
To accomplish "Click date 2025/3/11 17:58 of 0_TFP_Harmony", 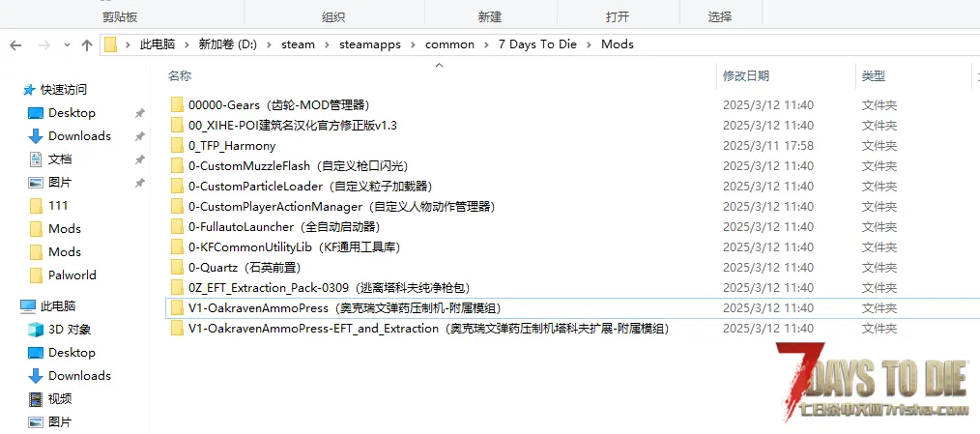I will [x=768, y=146].
